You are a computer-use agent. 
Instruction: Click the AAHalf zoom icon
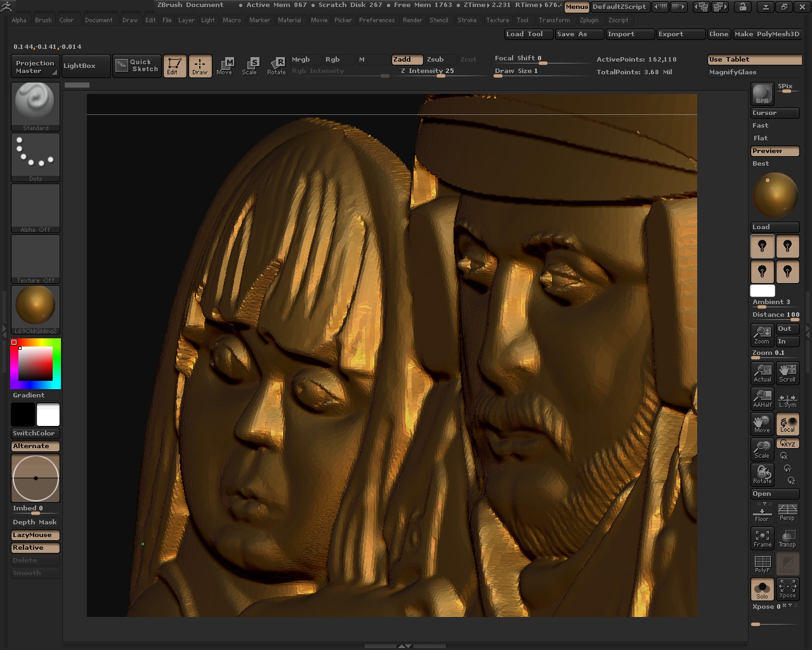click(x=762, y=398)
